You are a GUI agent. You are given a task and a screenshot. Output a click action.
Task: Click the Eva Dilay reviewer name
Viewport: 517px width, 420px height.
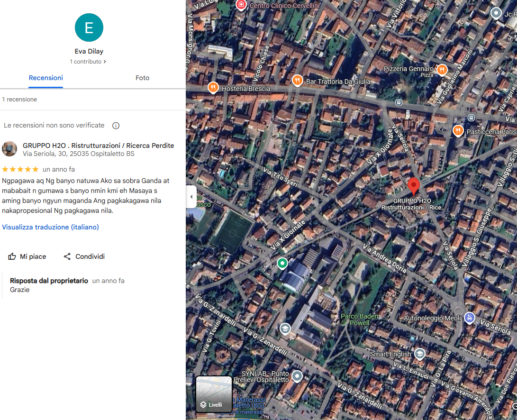[89, 52]
